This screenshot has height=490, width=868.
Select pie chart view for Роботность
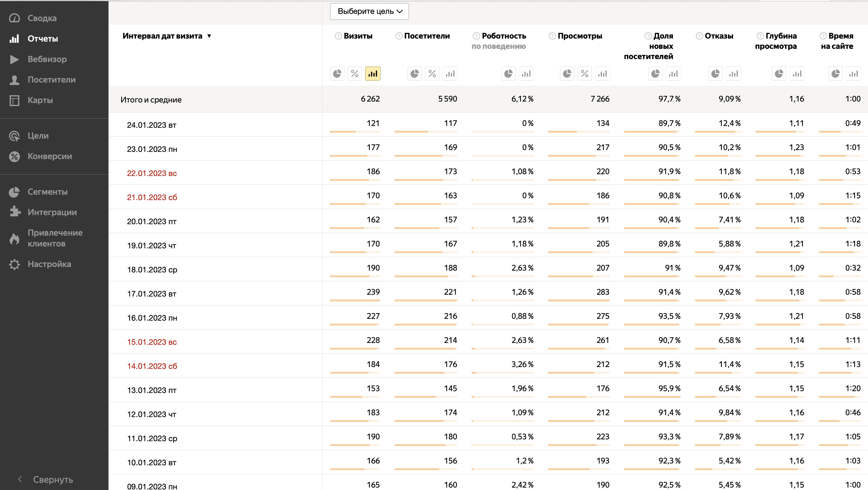pyautogui.click(x=508, y=74)
